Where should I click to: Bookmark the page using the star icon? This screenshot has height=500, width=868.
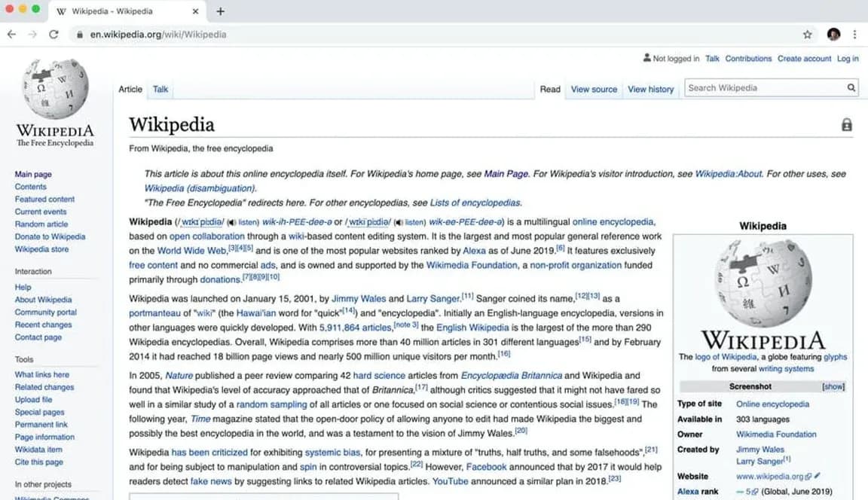click(x=806, y=34)
